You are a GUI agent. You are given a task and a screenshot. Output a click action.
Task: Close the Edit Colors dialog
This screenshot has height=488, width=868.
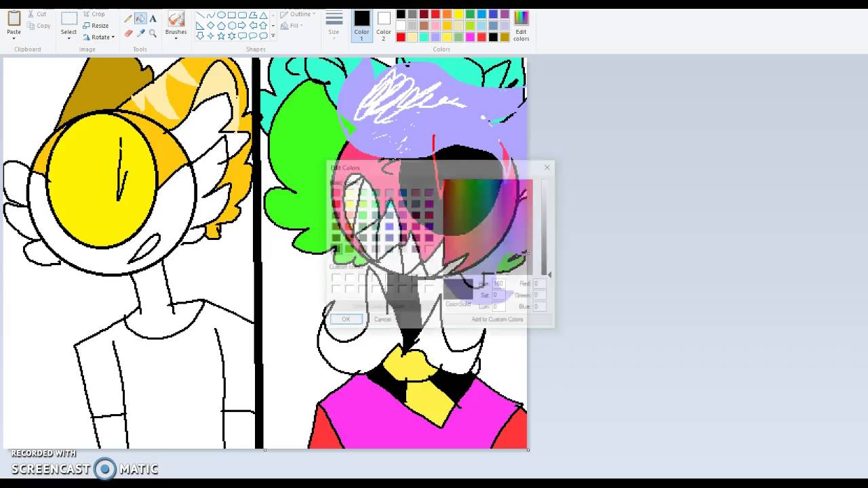(x=547, y=167)
